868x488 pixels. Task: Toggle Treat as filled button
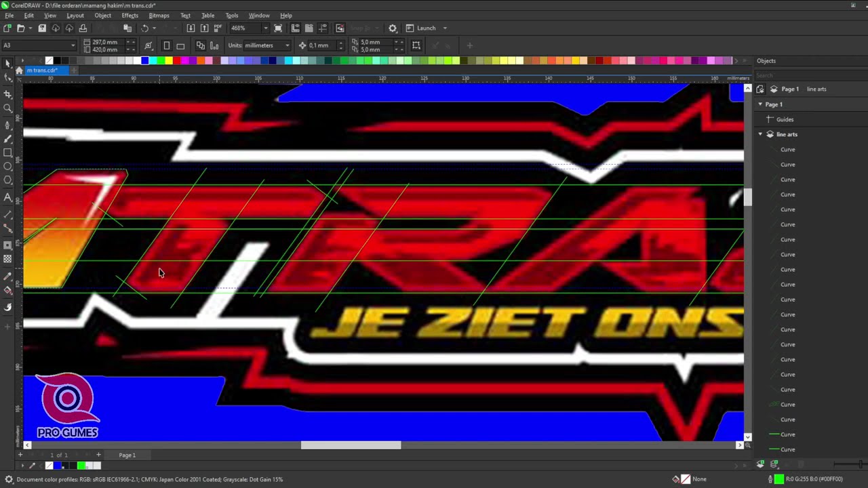click(x=416, y=45)
